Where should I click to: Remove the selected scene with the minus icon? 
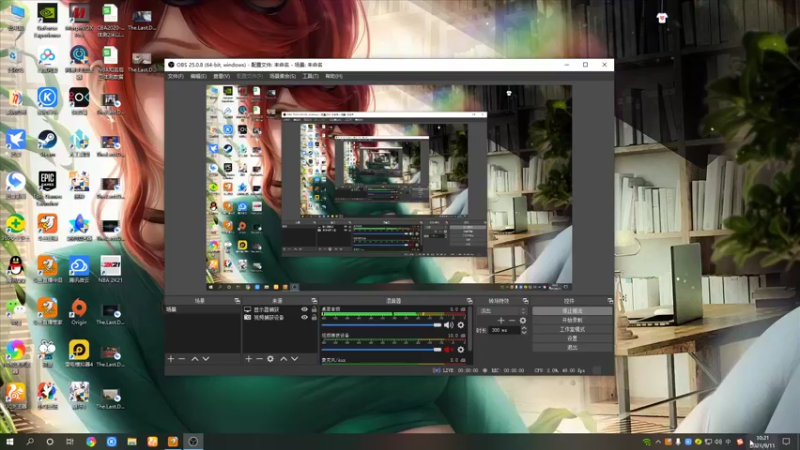pyautogui.click(x=182, y=359)
